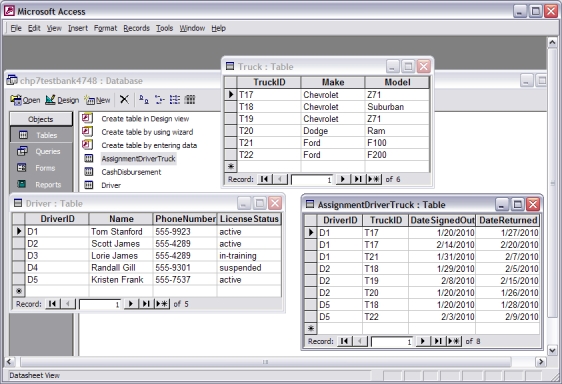562x384 pixels.
Task: Select Forms in Objects bar
Action: click(x=41, y=168)
